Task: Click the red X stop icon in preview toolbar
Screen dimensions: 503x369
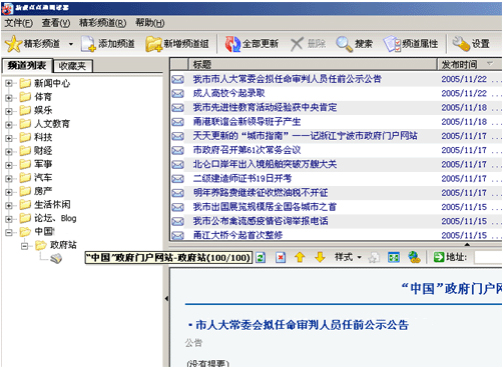Action: pos(281,257)
